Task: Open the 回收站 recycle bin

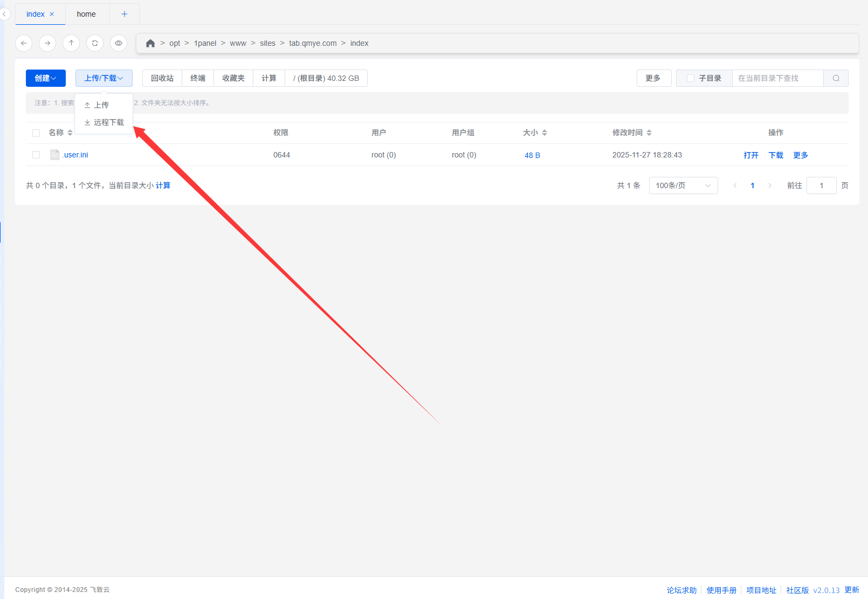Action: [162, 78]
